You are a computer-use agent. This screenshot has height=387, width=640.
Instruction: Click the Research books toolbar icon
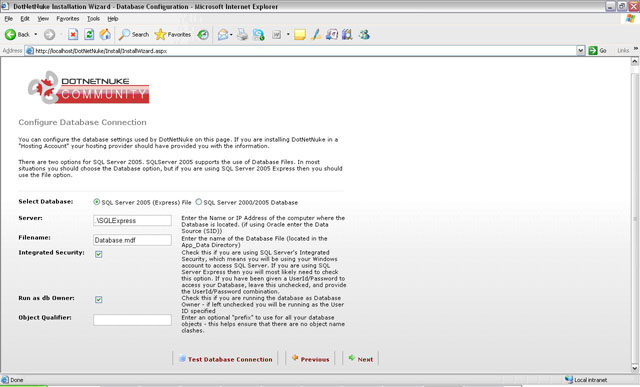[x=347, y=35]
